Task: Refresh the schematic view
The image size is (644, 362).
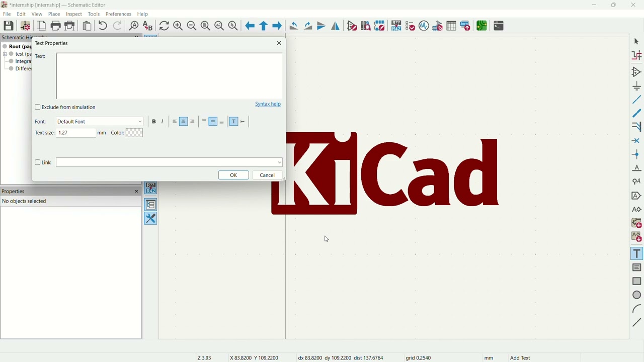Action: 164,26
